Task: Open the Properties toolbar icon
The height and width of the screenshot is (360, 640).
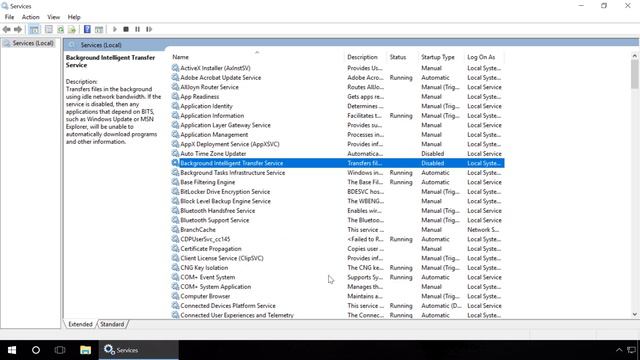Action: pos(49,29)
